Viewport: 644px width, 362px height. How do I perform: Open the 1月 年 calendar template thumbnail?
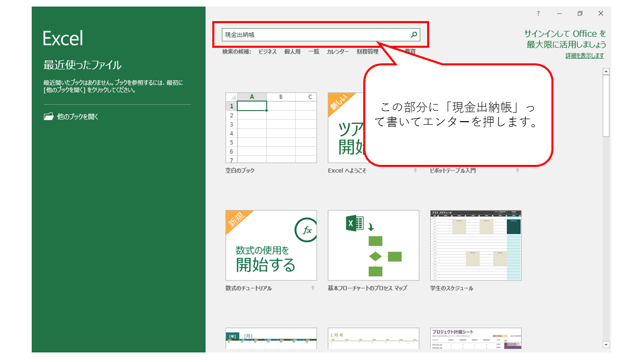pyautogui.click(x=373, y=338)
